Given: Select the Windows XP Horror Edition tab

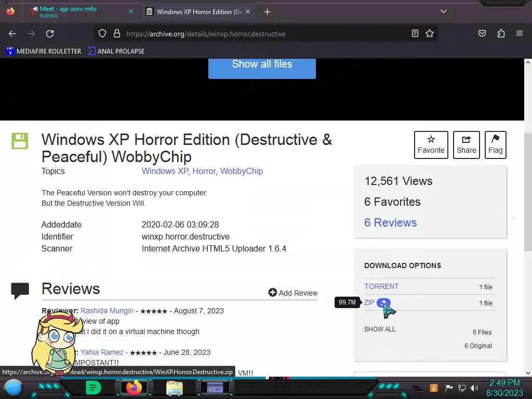Looking at the screenshot, I should click(198, 11).
